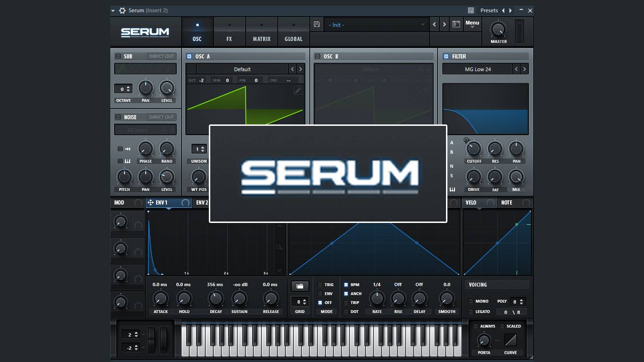This screenshot has height=362, width=644.
Task: Click filter routing letter A
Action: point(452,142)
